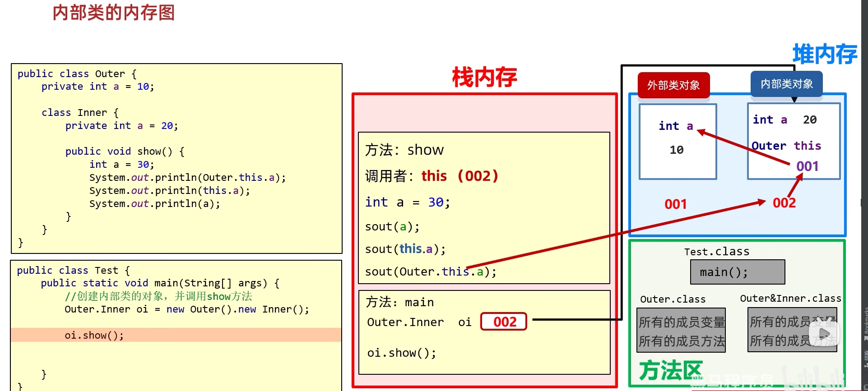
Task: Click '方法: show' in the stack frame
Action: coord(404,150)
